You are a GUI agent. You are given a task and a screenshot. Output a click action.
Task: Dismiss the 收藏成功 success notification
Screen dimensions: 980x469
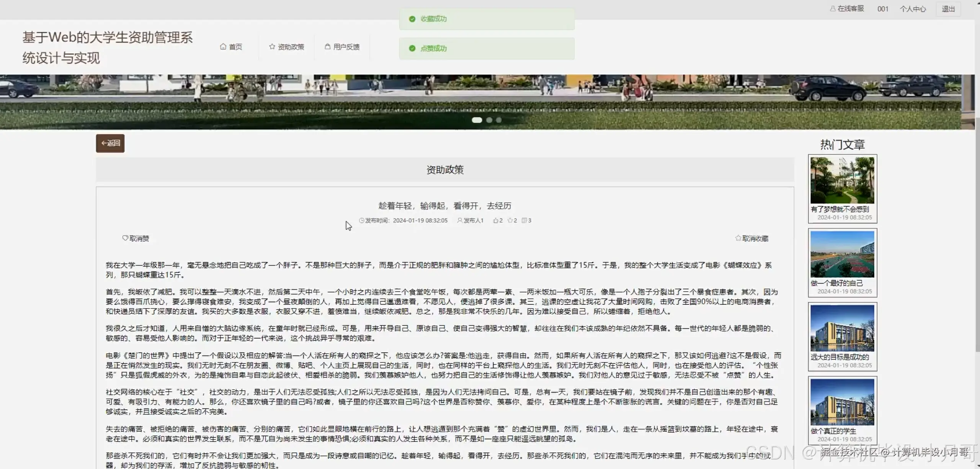pos(486,18)
